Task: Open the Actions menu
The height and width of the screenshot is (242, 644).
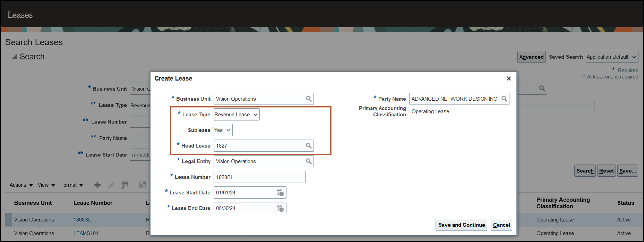Action: click(21, 185)
